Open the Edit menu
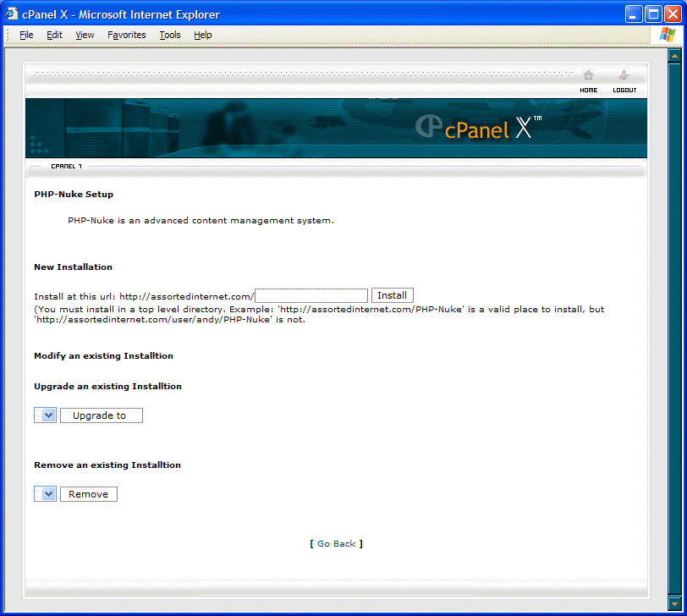The image size is (687, 616). point(54,35)
